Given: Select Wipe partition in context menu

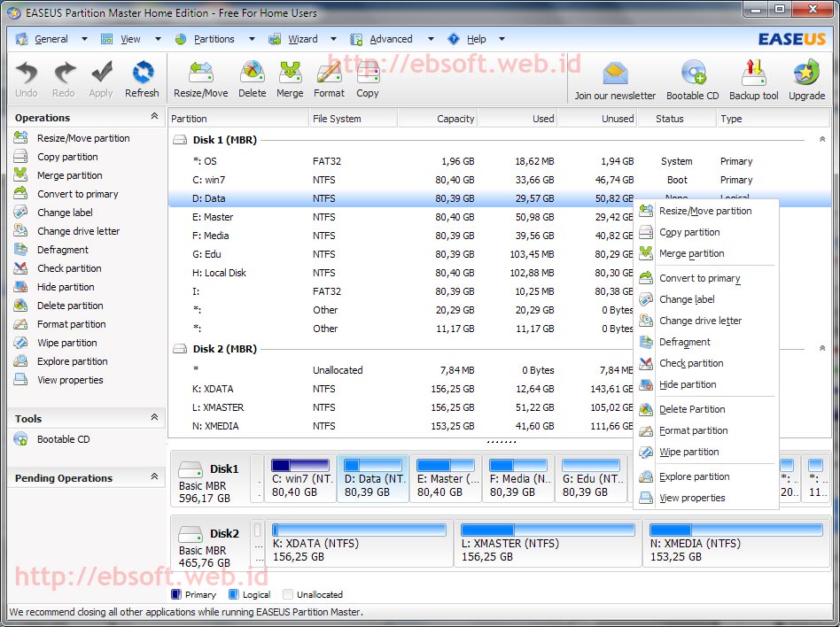Looking at the screenshot, I should pos(705,452).
